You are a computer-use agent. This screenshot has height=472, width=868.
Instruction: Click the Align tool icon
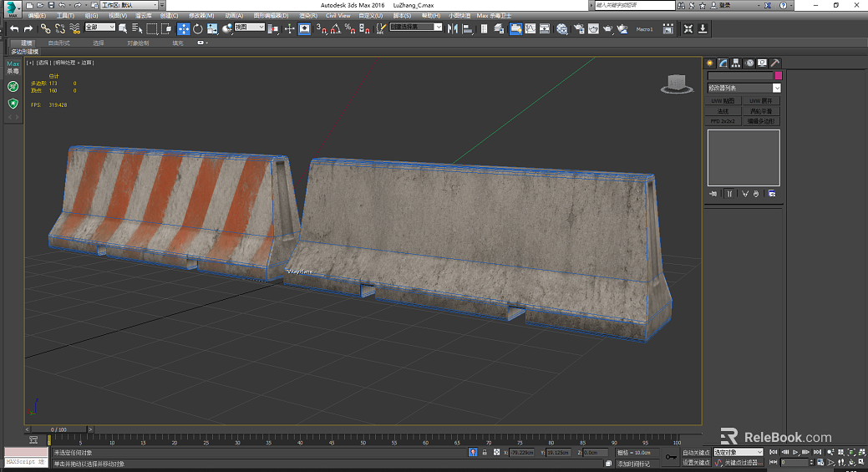pyautogui.click(x=467, y=28)
